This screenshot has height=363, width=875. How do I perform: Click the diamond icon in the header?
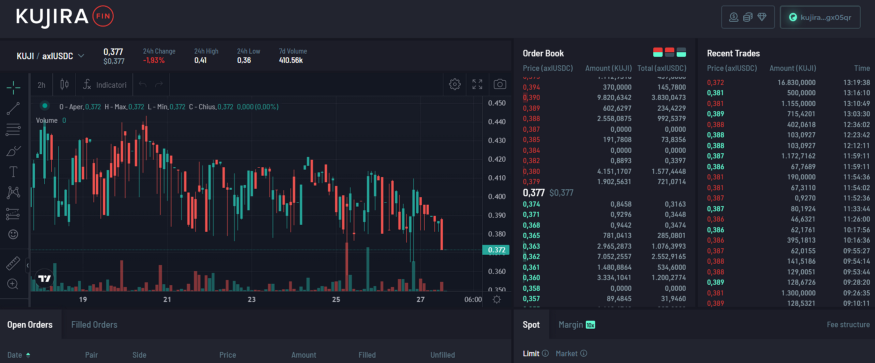[x=762, y=17]
